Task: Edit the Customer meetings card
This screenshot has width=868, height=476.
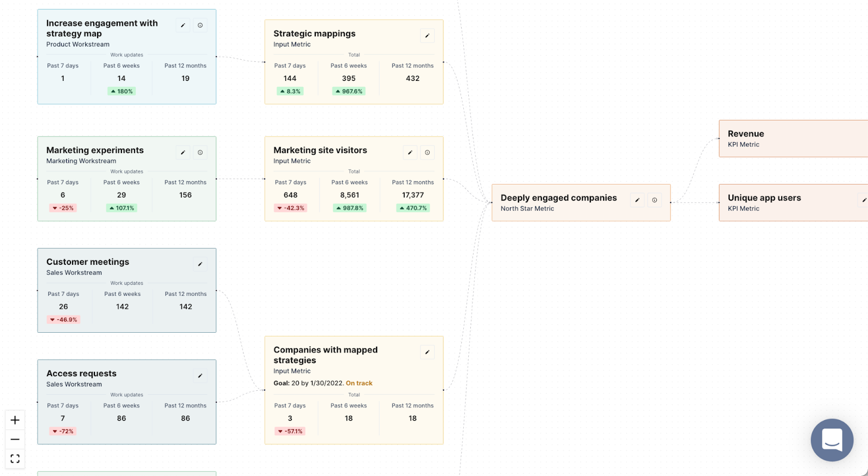Action: coord(200,264)
